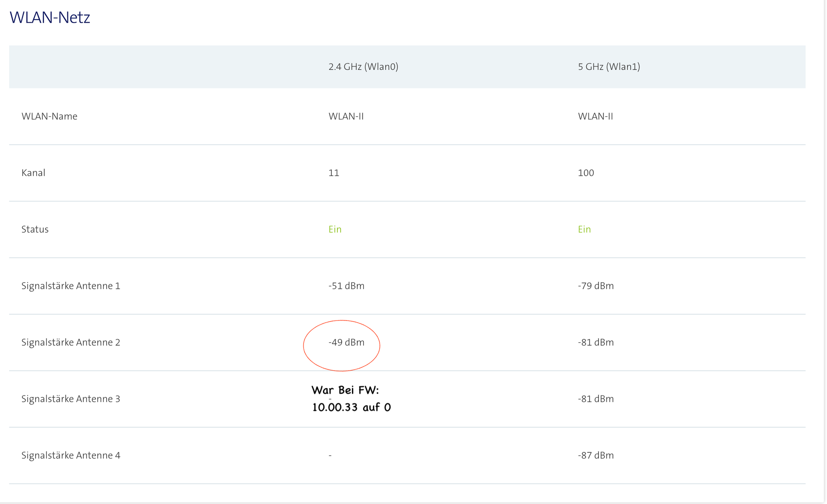Screen dimensions: 827x504
Task: Click the WLAN-Name row label
Action: pyautogui.click(x=49, y=116)
